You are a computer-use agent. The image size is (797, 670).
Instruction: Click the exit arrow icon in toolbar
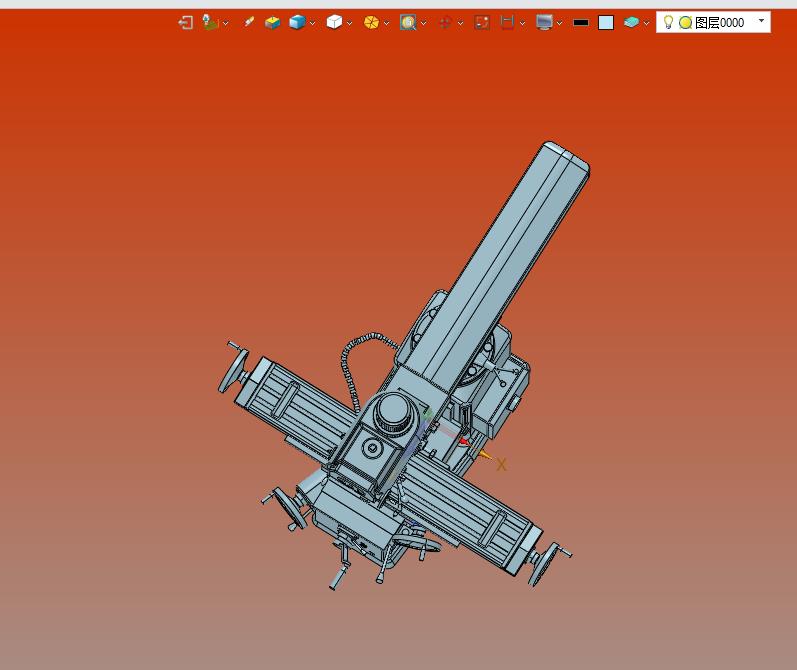[x=186, y=23]
